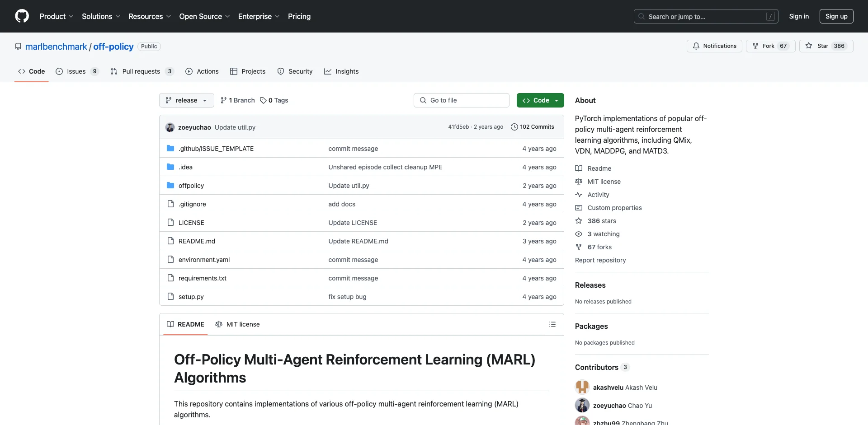Open the GitHub homepage logo

(22, 16)
